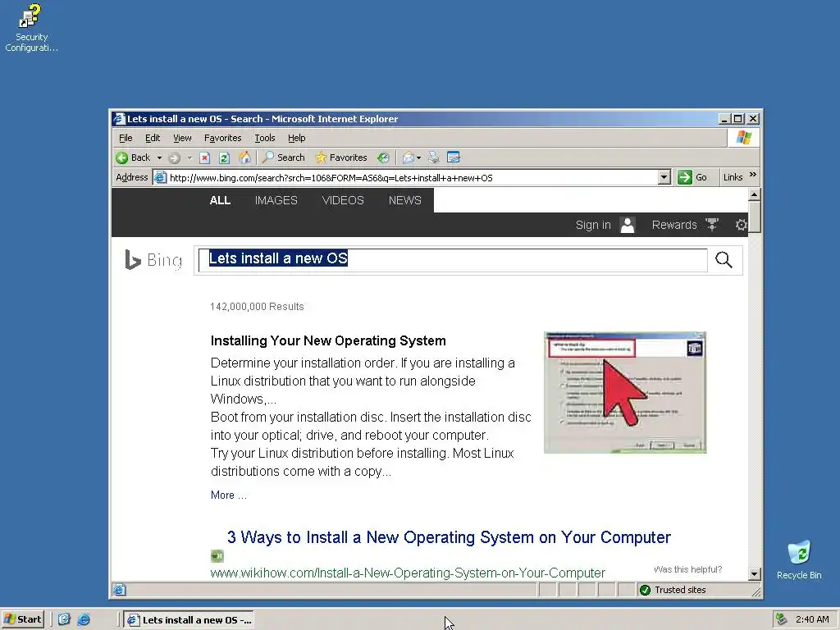
Task: Click the Trusted sites status bar zone
Action: [673, 590]
